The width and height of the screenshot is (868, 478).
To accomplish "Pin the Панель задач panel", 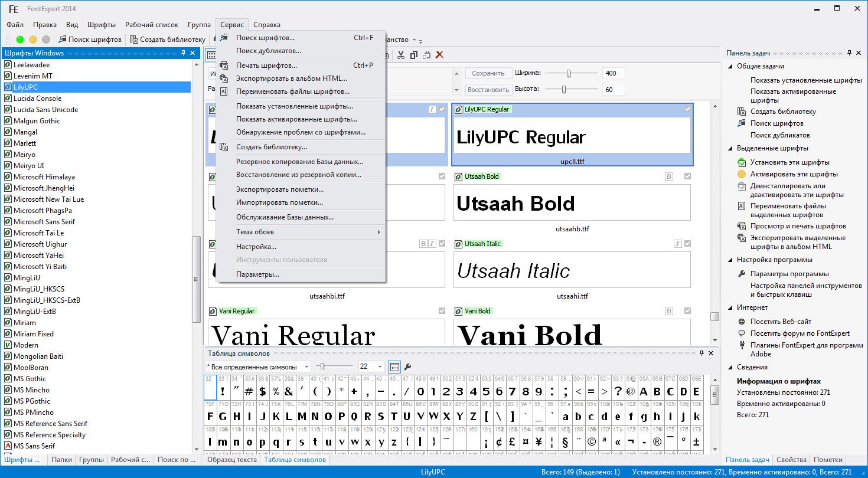I will 849,53.
